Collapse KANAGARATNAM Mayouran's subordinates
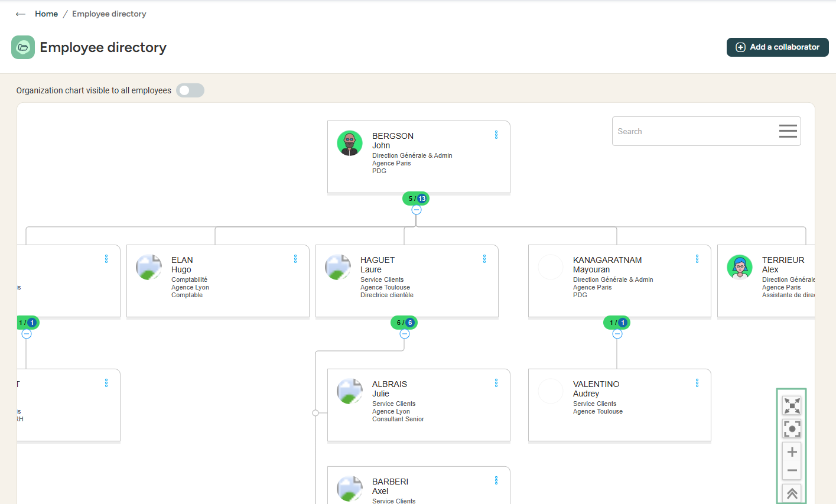836x504 pixels. click(x=617, y=334)
